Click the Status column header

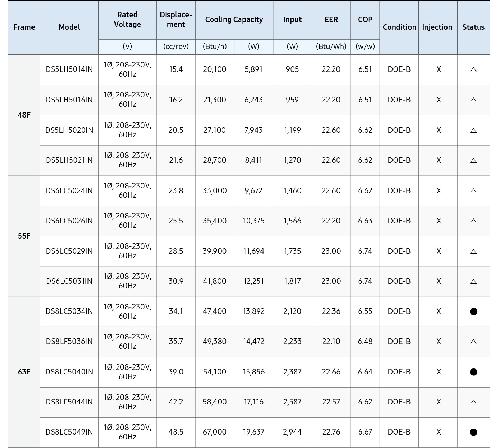473,27
